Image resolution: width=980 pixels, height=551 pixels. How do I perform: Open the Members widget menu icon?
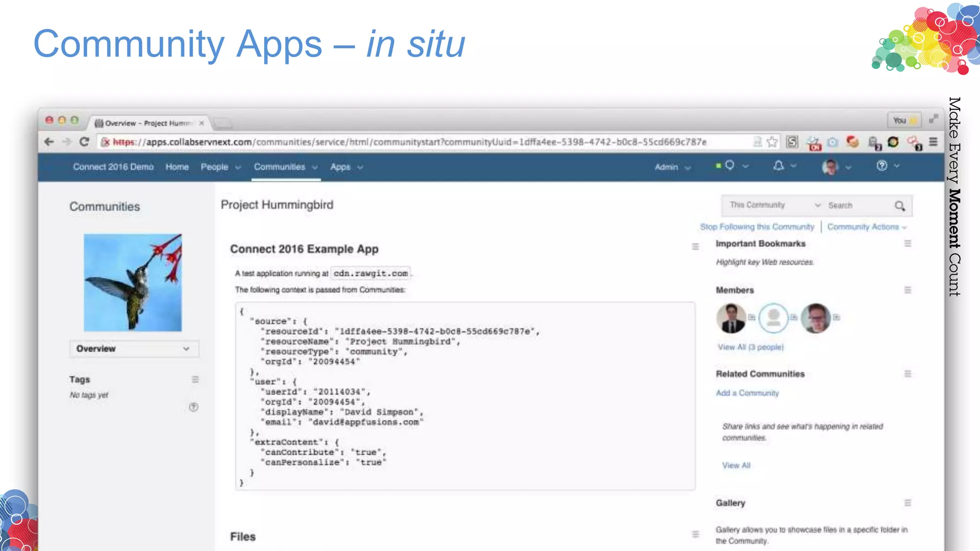coord(907,290)
